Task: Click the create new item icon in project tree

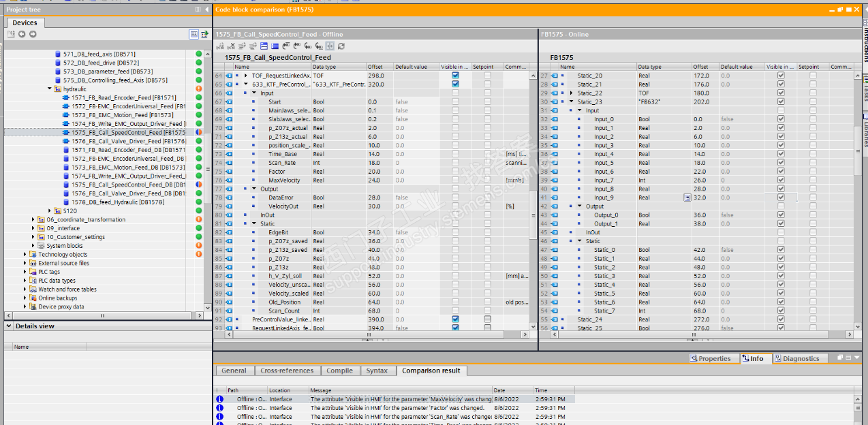Action: (11, 34)
